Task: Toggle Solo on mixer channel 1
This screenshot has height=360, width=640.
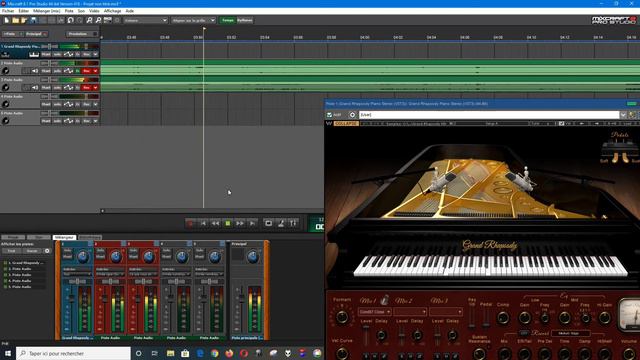Action: tap(67, 251)
